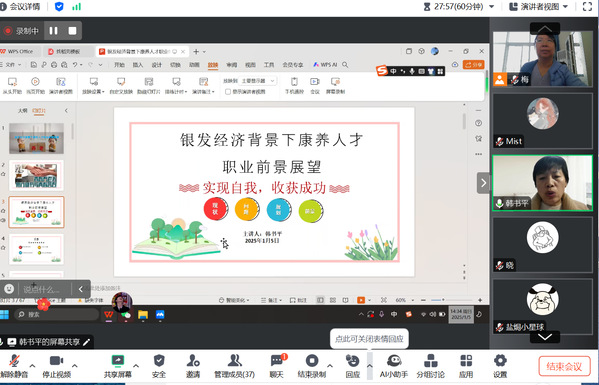Click the orange 分享 share button in WPS
599x385 pixels.
(x=474, y=65)
